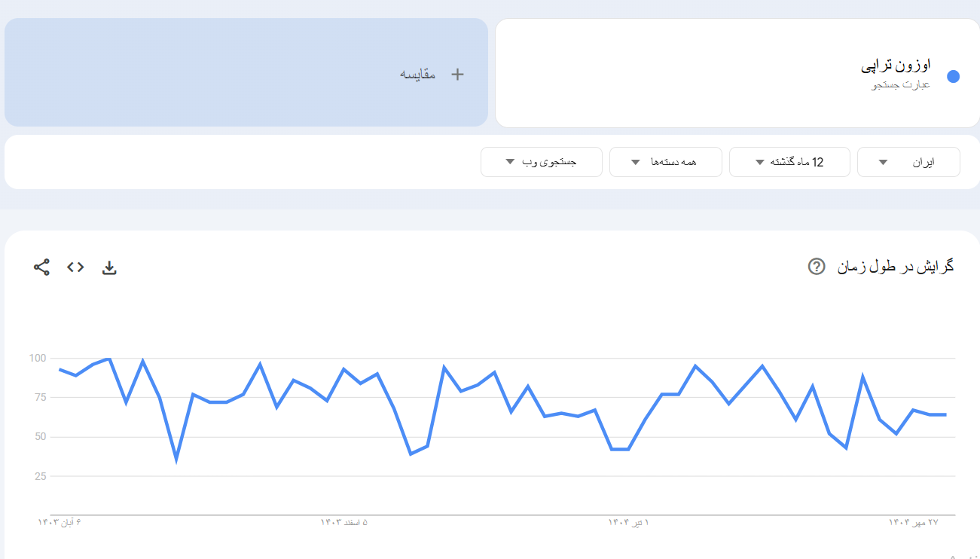Expand the جستجوی وب search type dropdown
The width and height of the screenshot is (980, 559).
tap(541, 162)
